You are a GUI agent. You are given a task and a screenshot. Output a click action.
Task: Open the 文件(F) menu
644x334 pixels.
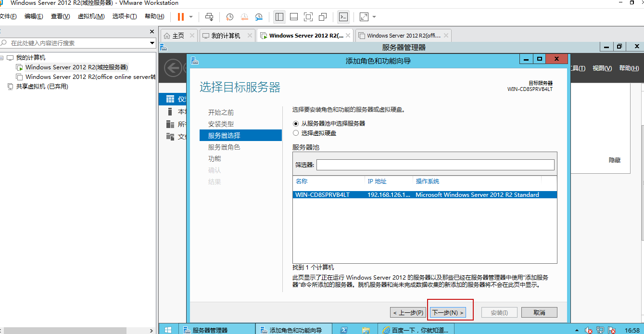[x=8, y=16]
